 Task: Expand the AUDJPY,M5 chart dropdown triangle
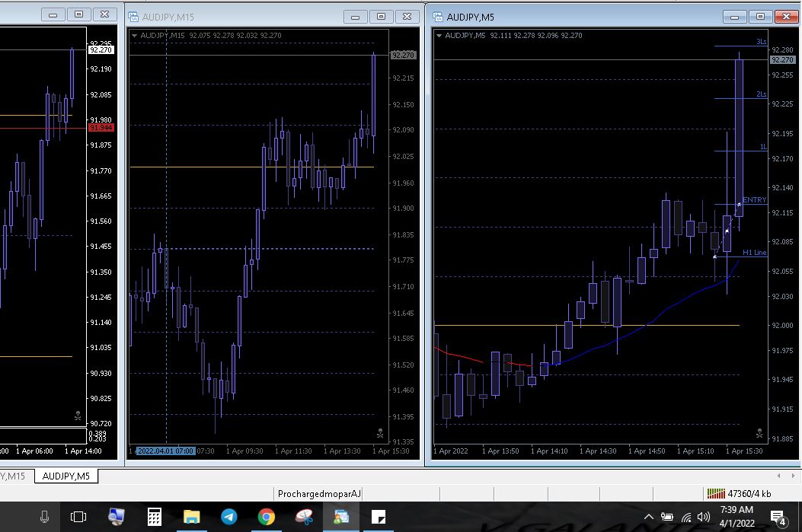point(439,35)
